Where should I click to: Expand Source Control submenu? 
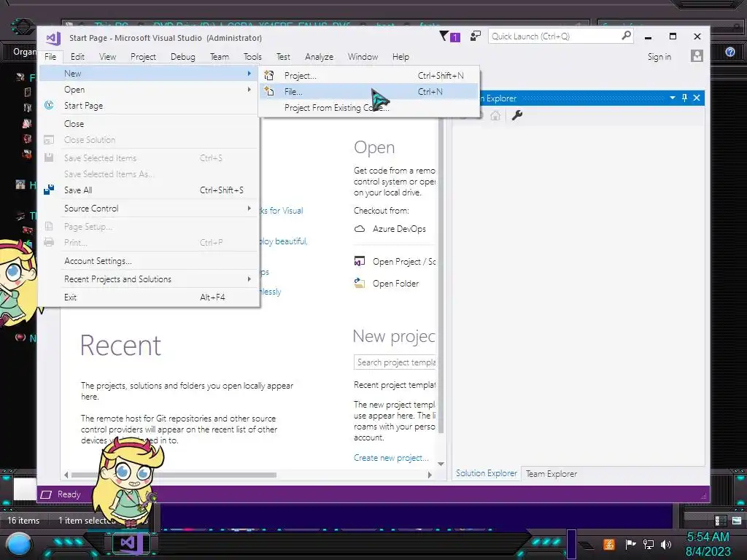(x=149, y=208)
